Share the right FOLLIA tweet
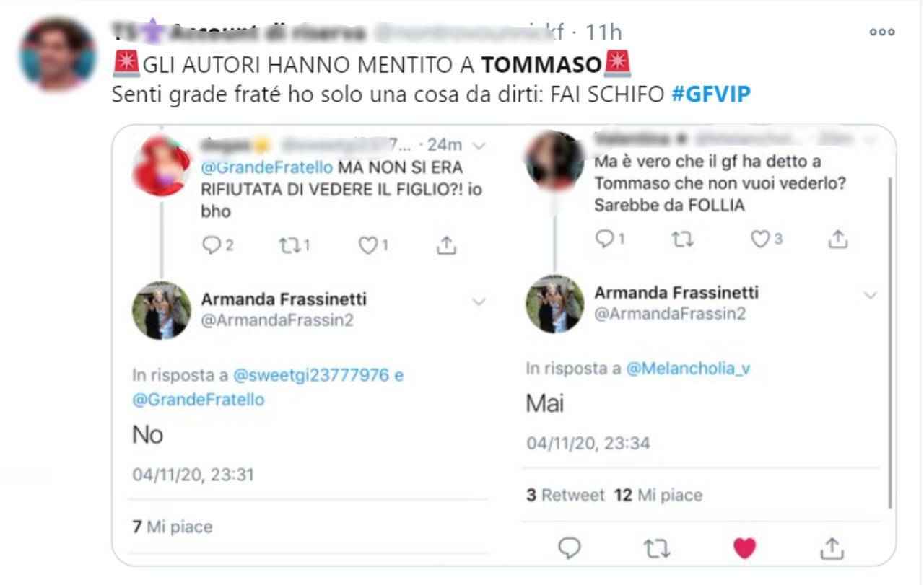924x585 pixels. pos(837,239)
